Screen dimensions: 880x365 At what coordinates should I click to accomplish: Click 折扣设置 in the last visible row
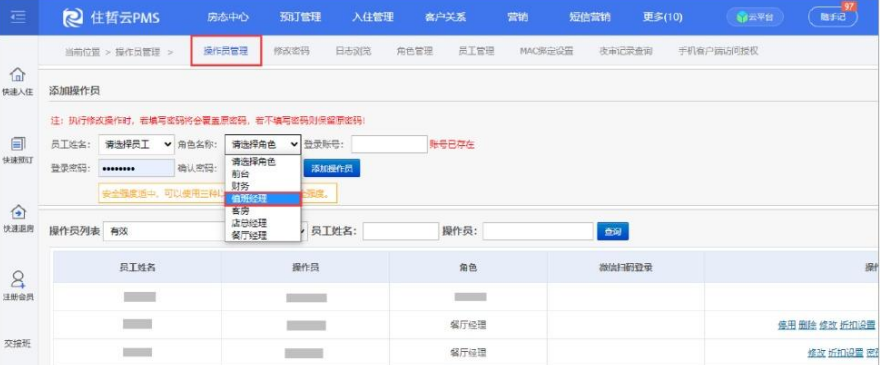coord(846,353)
